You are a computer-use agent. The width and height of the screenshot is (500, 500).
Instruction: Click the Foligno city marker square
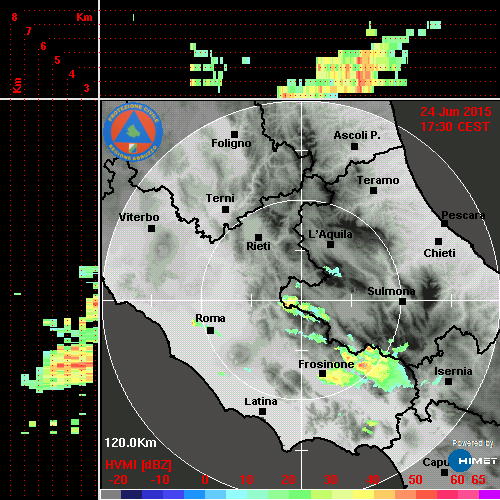[234, 134]
